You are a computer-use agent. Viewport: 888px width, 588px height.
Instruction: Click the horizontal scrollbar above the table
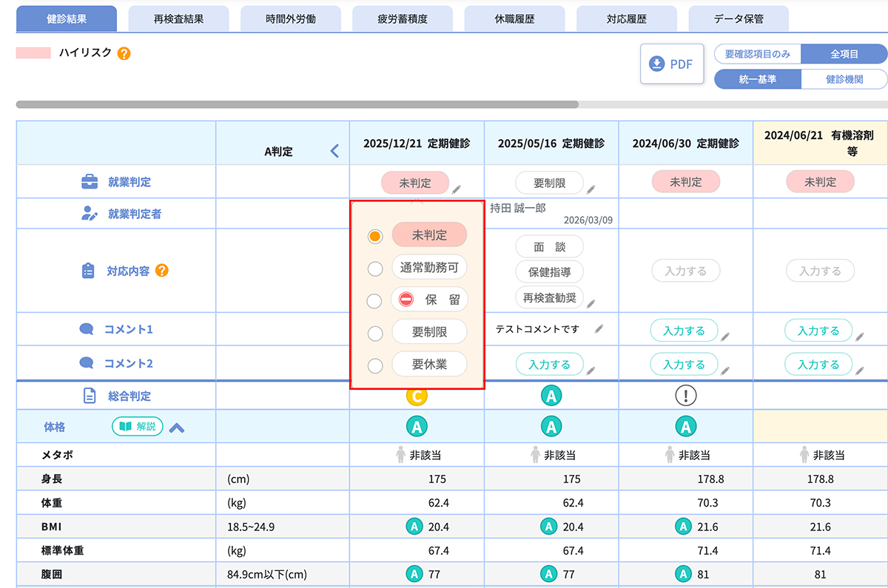tap(296, 104)
